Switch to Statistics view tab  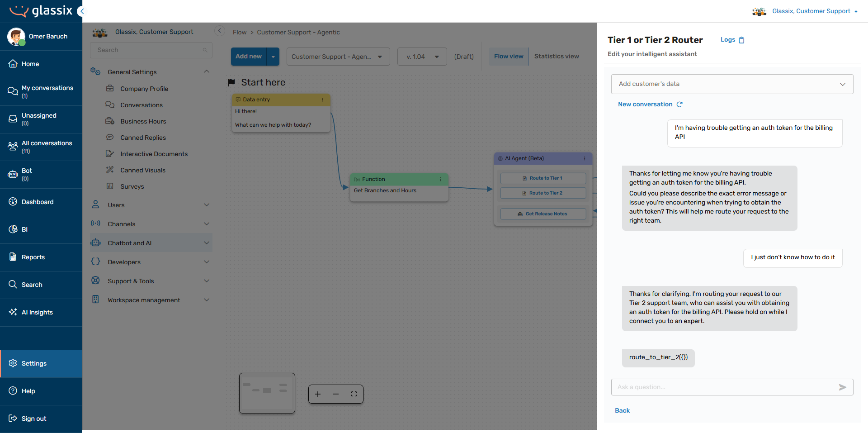coord(557,56)
